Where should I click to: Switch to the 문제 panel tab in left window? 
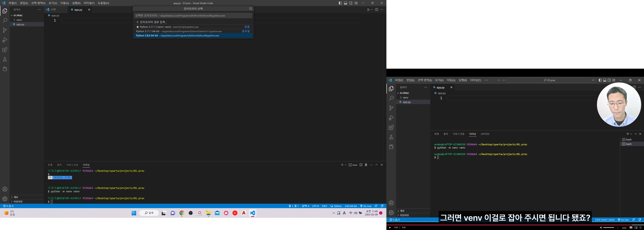50,165
